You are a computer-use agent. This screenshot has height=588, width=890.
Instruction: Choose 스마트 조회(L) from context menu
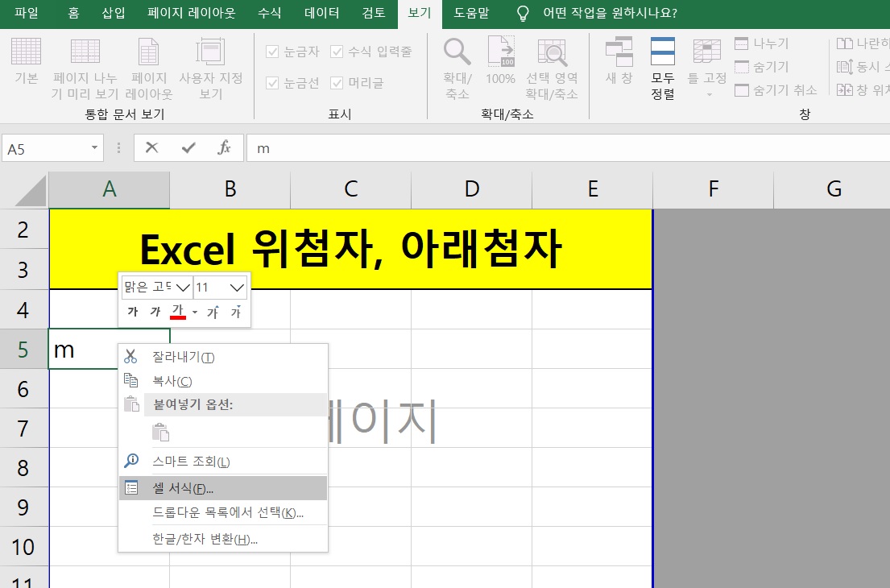(223, 462)
